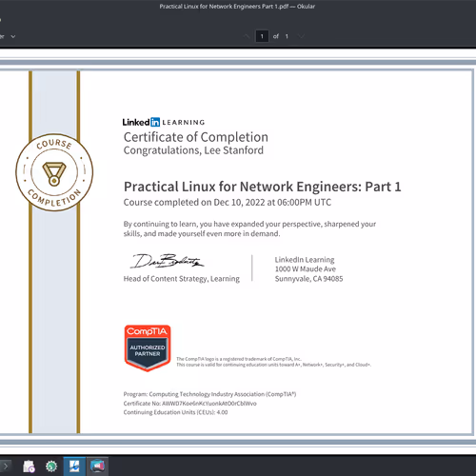Image resolution: width=476 pixels, height=476 pixels.
Task: Switch to the Okular window in taskbar
Action: [x=74, y=466]
